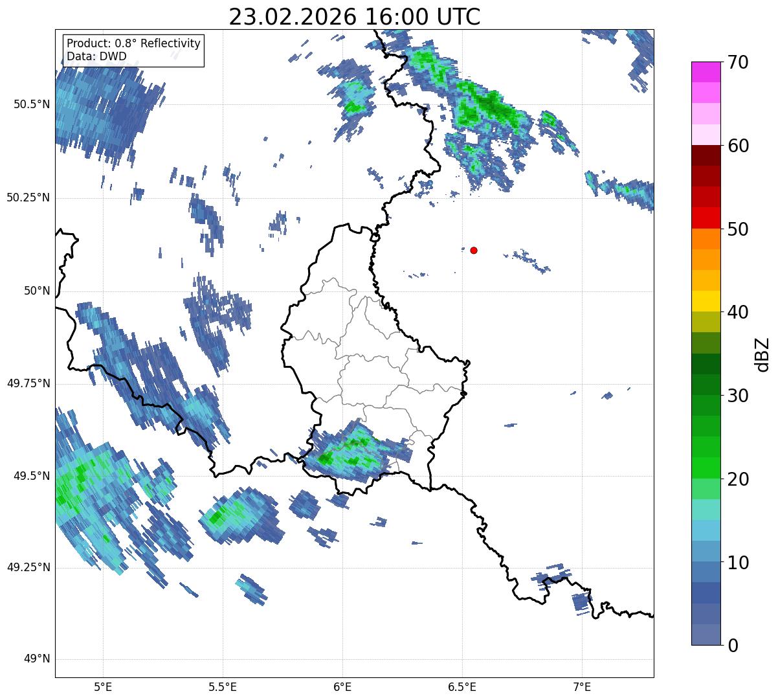The height and width of the screenshot is (700, 778).
Task: Click the "49.25°N" latitude label
Action: 28,568
